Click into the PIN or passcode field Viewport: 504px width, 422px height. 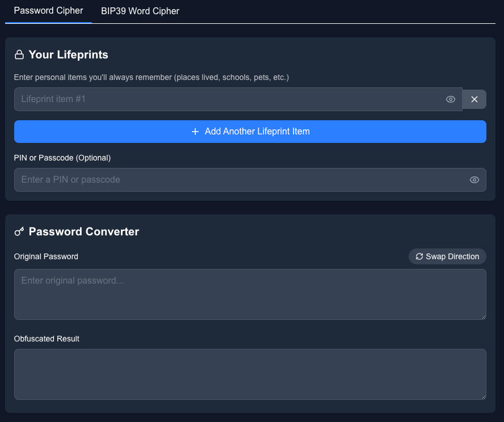tap(238, 180)
